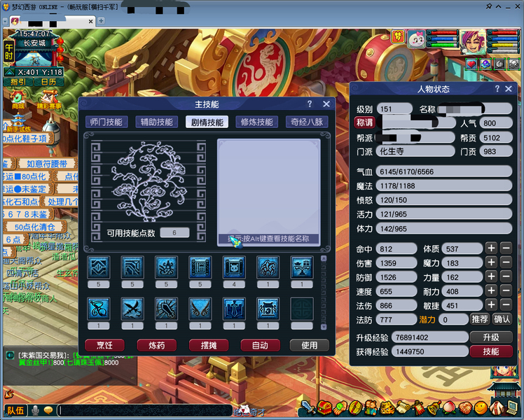Open the 商城 shop icon

click(x=18, y=99)
